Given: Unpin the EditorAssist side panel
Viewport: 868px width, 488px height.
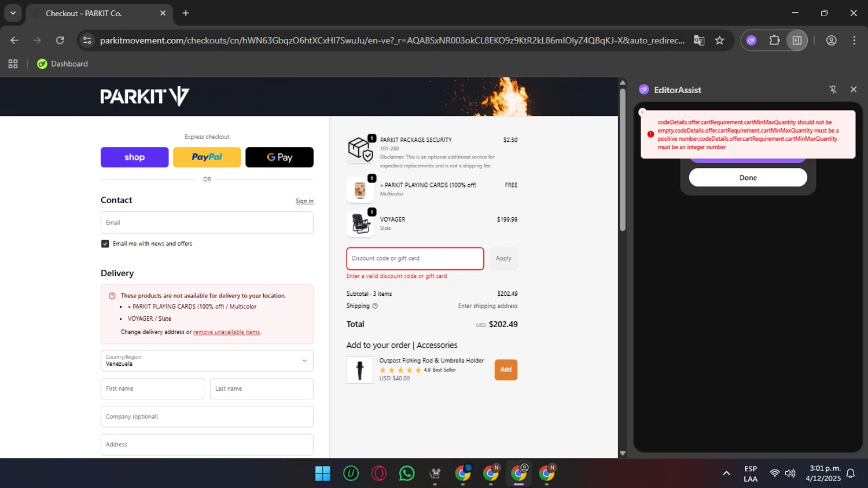Looking at the screenshot, I should coord(833,90).
